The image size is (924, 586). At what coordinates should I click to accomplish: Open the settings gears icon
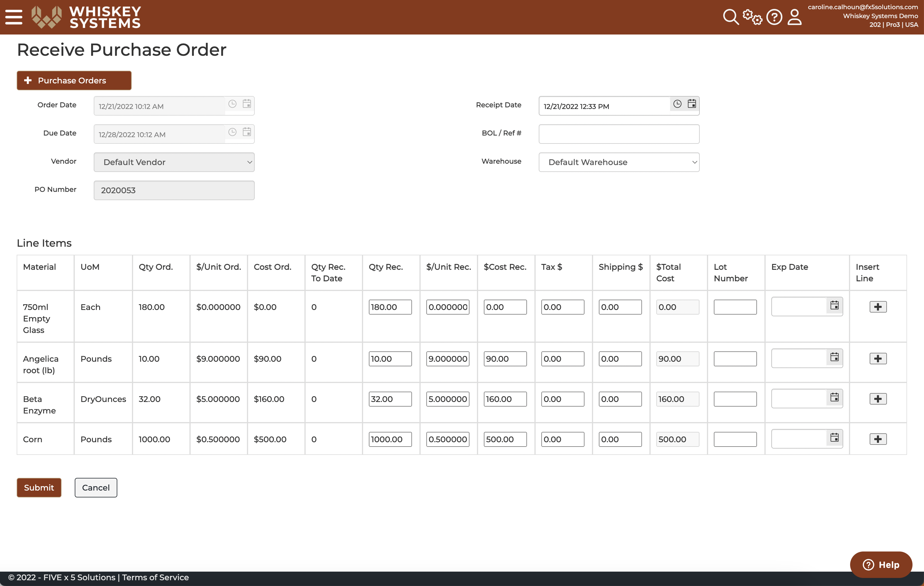(752, 17)
